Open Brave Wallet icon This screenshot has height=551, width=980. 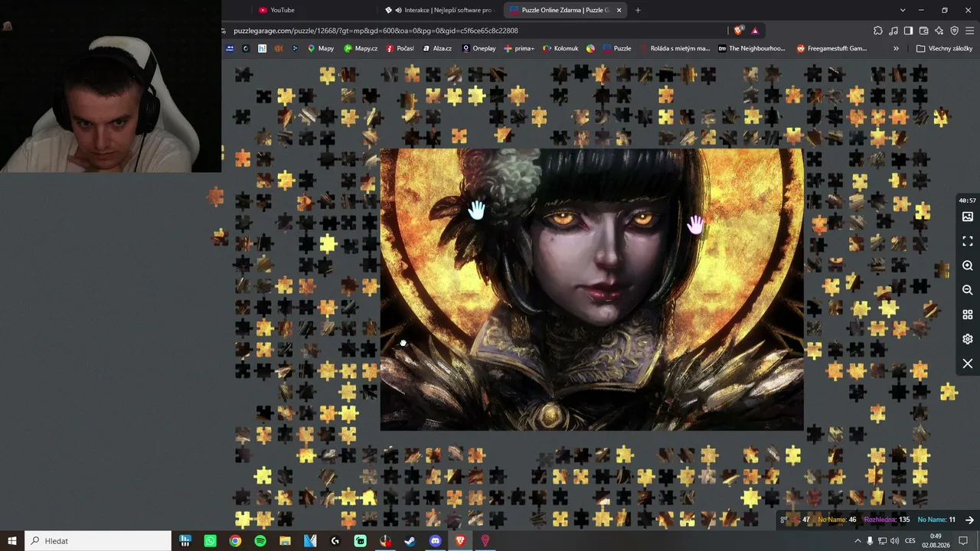tap(924, 31)
